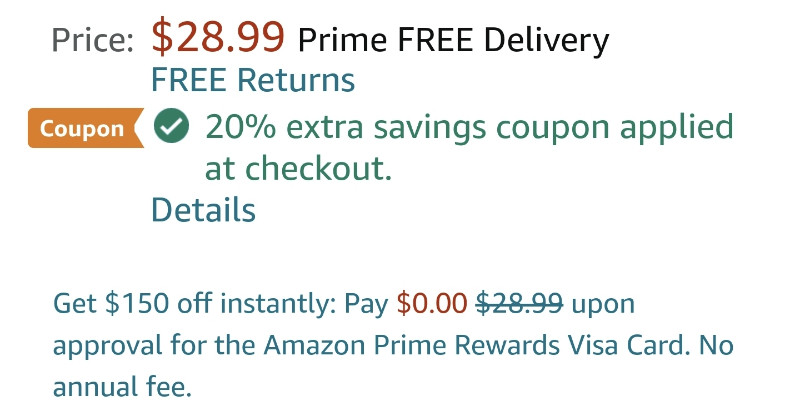Viewport: 800px width, 410px height.
Task: Click the word 'Delivery' next to price
Action: pyautogui.click(x=546, y=41)
